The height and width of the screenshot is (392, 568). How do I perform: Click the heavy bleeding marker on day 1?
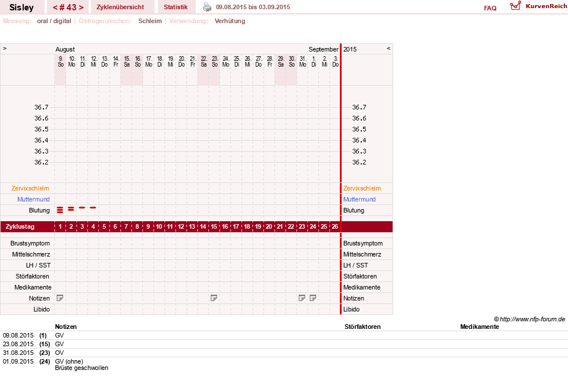[x=60, y=210]
